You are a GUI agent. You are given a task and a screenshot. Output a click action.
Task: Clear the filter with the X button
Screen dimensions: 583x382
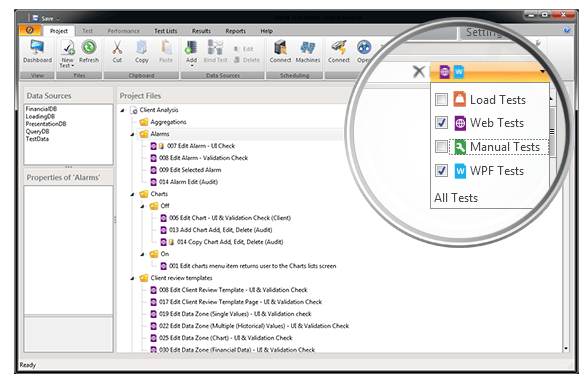419,71
